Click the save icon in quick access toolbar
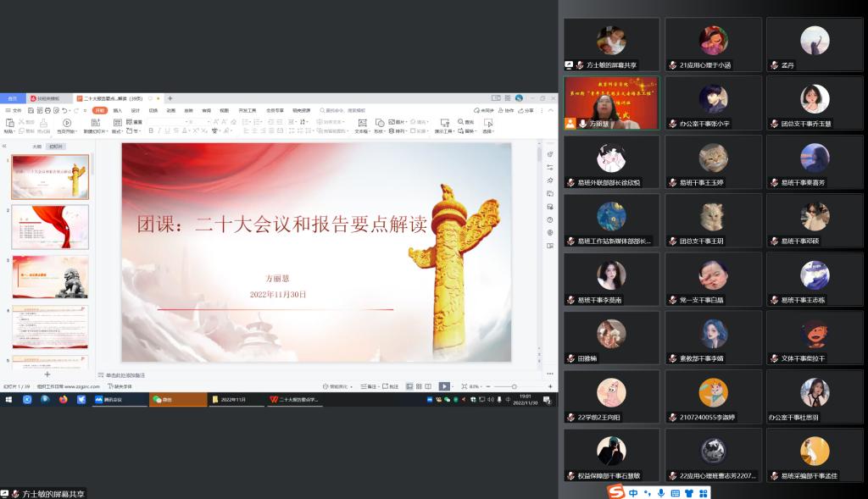Screen dimensions: 868x499 pos(32,110)
